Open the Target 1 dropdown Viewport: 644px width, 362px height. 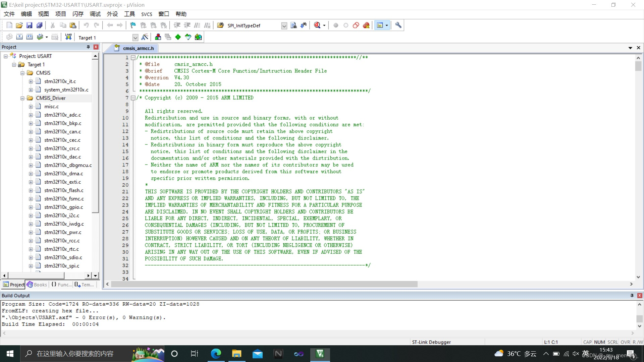point(135,38)
